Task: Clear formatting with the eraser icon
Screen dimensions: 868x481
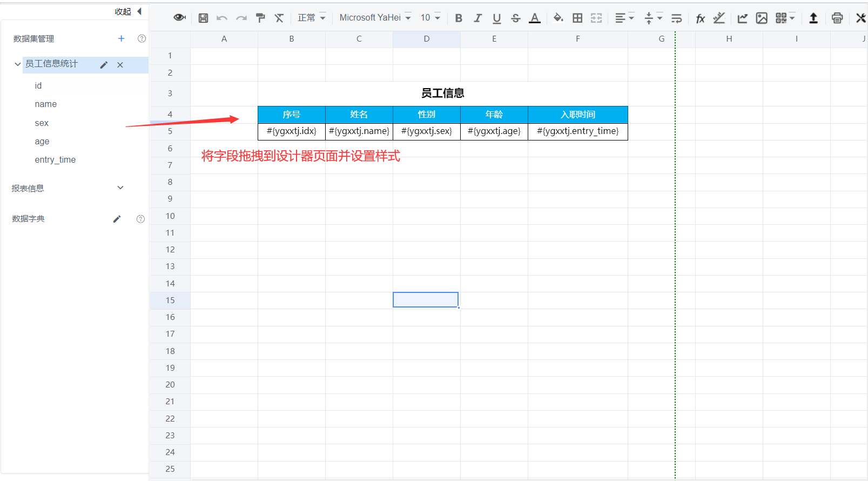Action: tap(279, 18)
